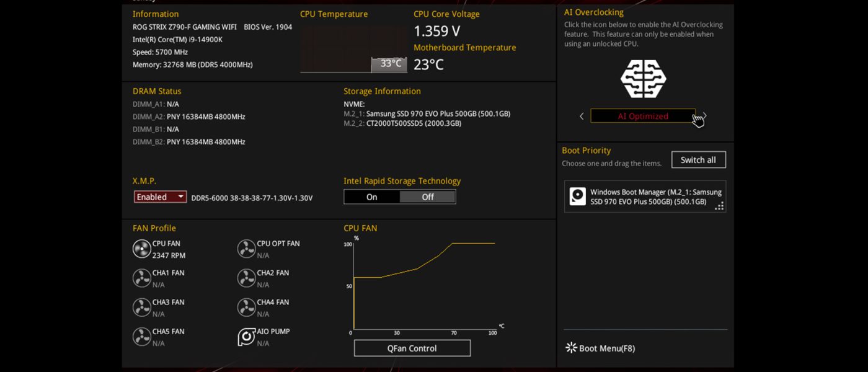Click the DIMM_B2 PNY 16384MB 4800MHz entry
Image resolution: width=868 pixels, height=372 pixels.
point(189,142)
